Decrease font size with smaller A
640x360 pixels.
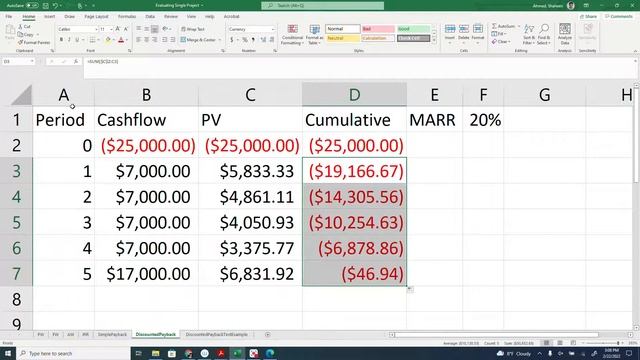click(126, 29)
